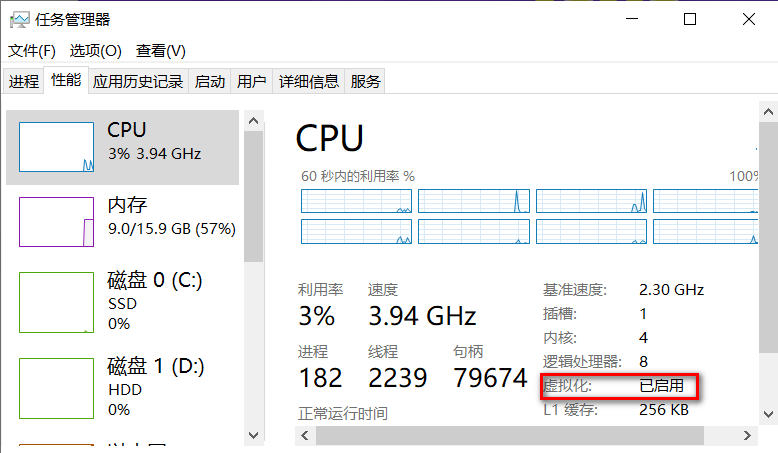Open the 查看(V) menu

tap(161, 51)
